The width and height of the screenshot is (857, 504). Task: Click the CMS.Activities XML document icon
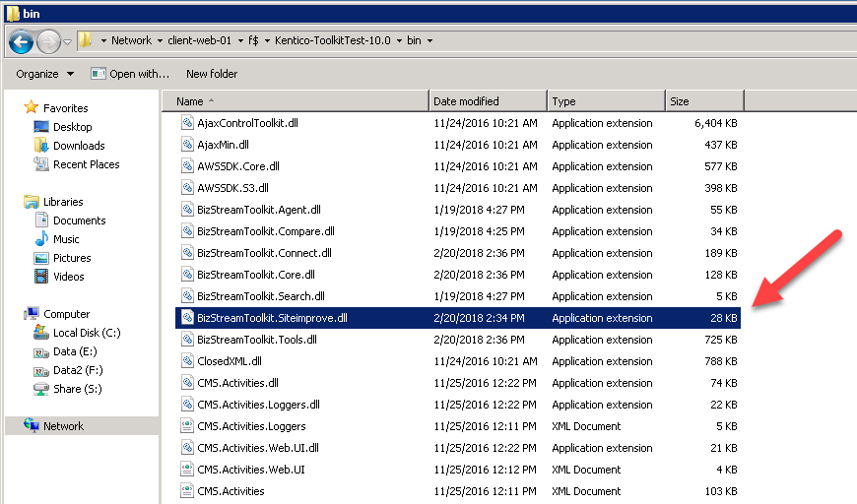pos(187,491)
